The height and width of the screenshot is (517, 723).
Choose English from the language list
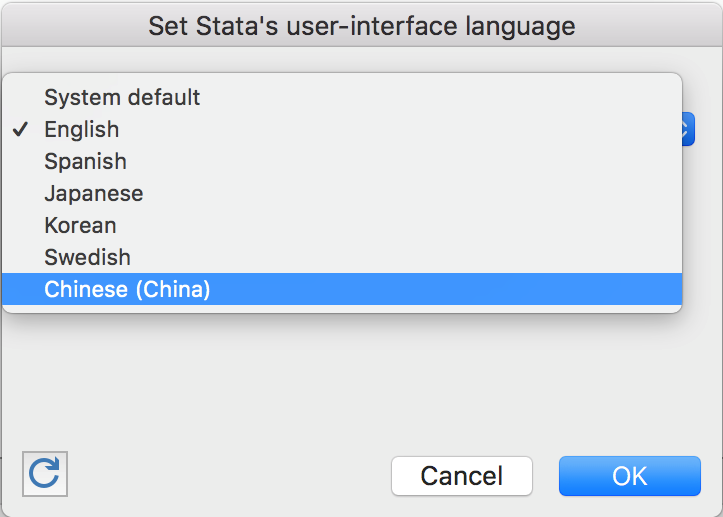82,130
